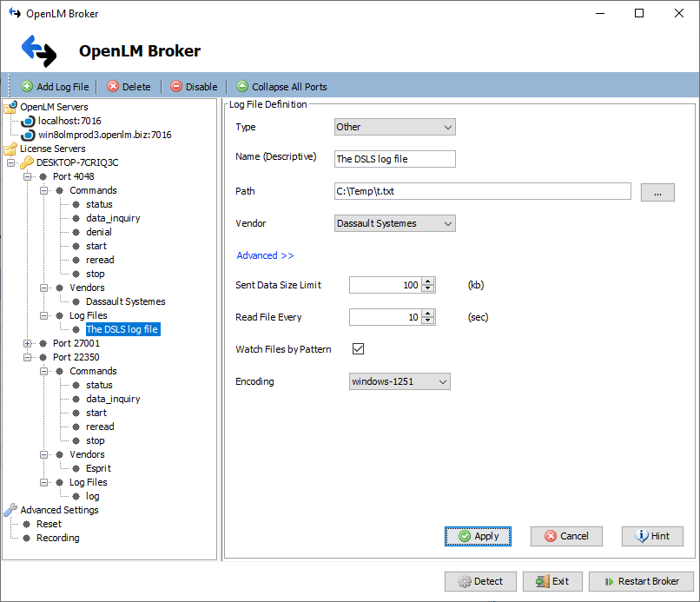
Task: Click the Collapse All Ports icon
Action: [x=242, y=87]
